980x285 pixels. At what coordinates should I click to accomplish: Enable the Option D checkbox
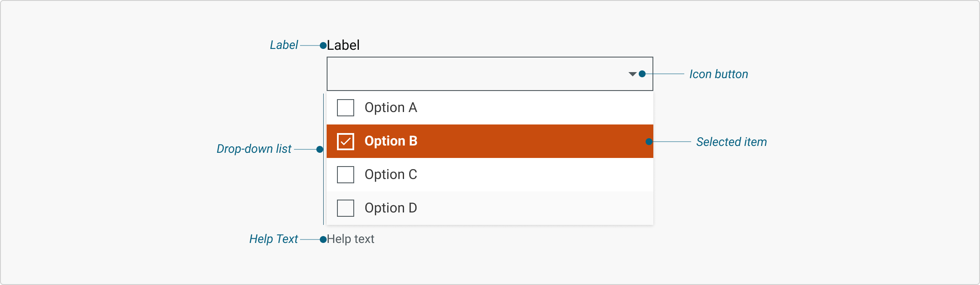click(x=346, y=208)
